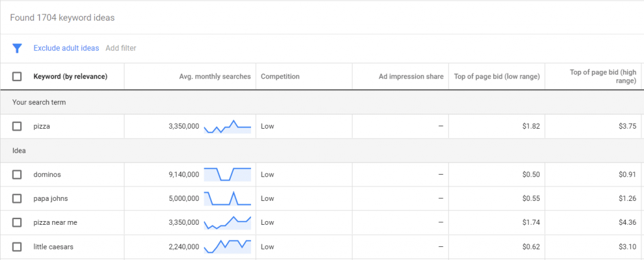Click the $1.74 low bid cell
The height and width of the screenshot is (260, 644).
(x=531, y=223)
